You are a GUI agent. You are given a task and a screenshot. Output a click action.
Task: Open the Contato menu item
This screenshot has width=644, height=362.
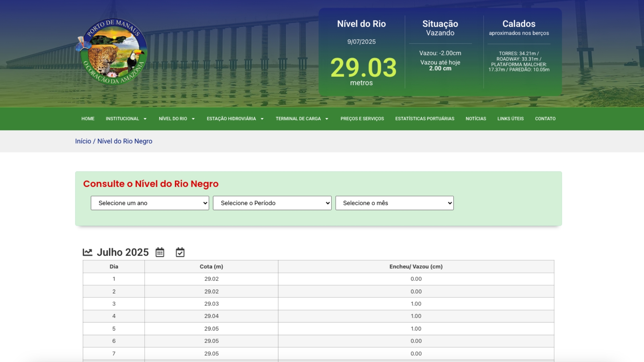[545, 119]
